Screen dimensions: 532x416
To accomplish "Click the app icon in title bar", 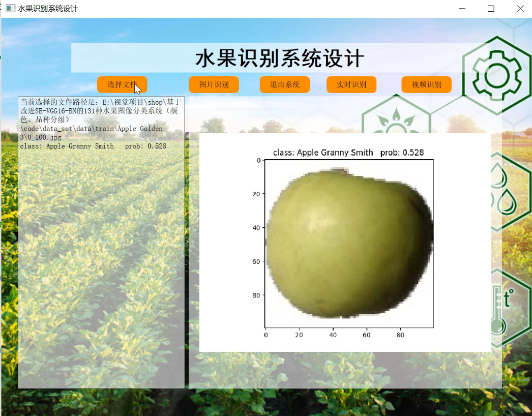I will 11,9.
